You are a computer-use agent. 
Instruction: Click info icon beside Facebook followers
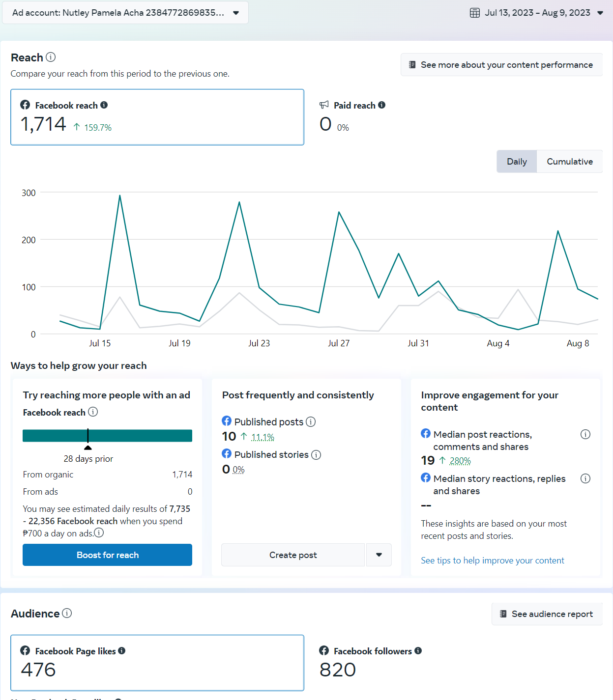[x=418, y=651]
